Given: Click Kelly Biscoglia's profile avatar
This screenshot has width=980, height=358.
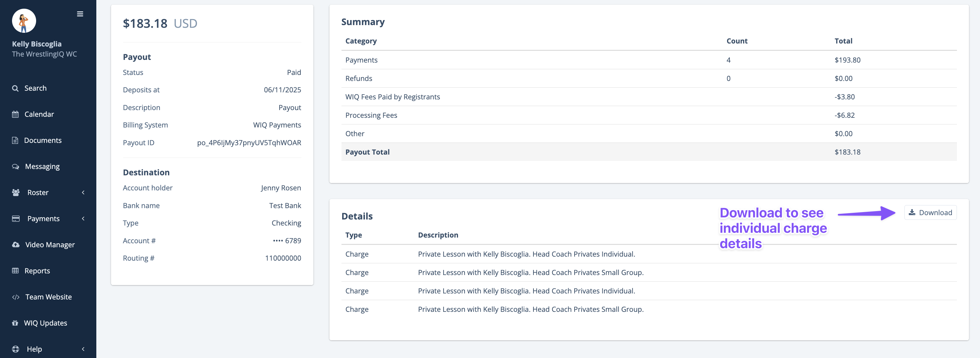Looking at the screenshot, I should click(24, 21).
